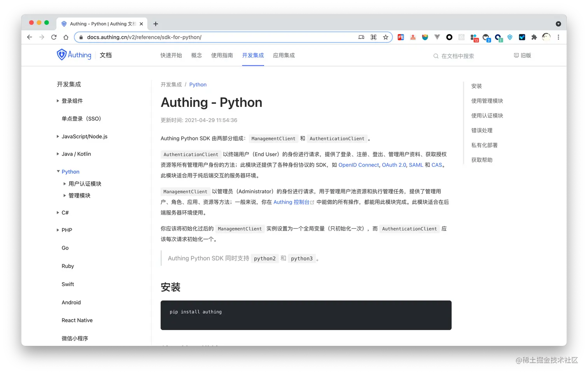Expand the 登录组件 sidebar section

[58, 101]
